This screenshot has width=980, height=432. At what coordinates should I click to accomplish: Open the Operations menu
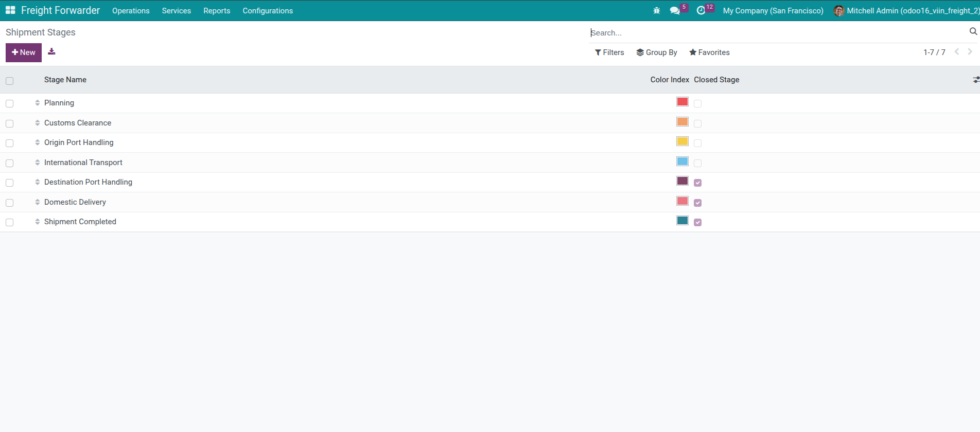coord(131,11)
